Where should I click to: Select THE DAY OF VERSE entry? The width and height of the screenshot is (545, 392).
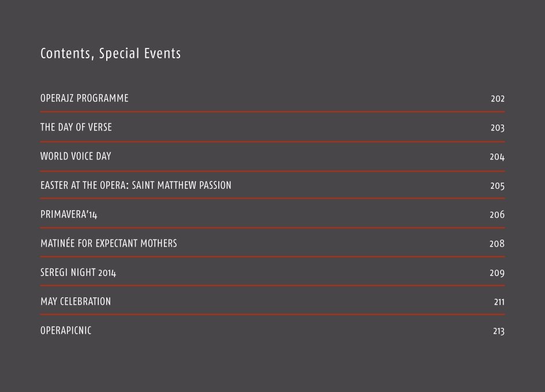[76, 127]
